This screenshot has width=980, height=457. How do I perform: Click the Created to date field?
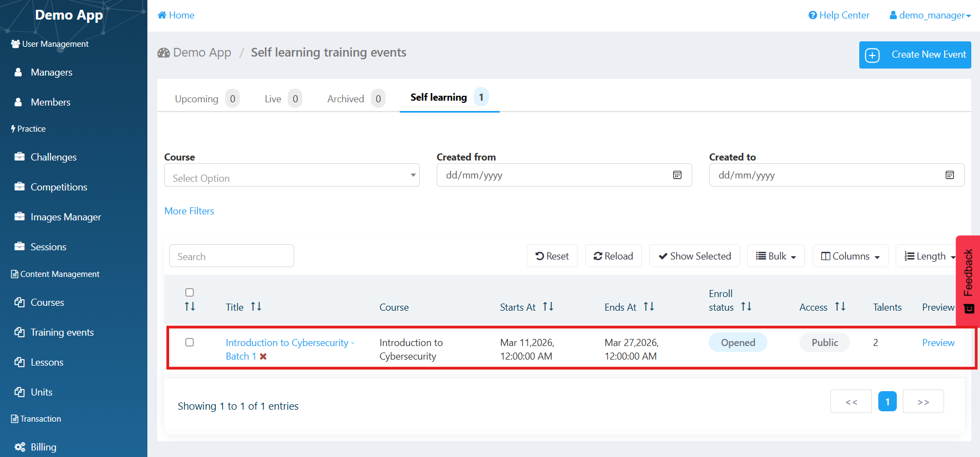click(x=837, y=175)
